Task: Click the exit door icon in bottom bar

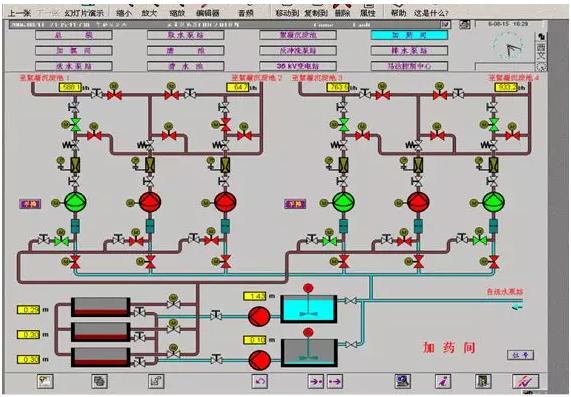Action: pos(483,381)
